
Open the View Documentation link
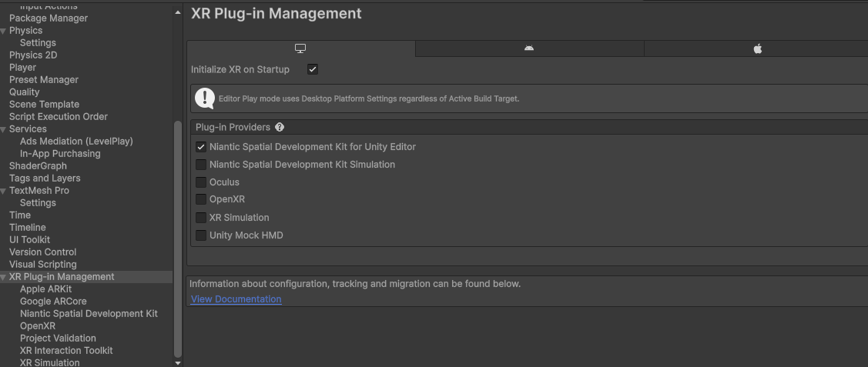coord(236,299)
